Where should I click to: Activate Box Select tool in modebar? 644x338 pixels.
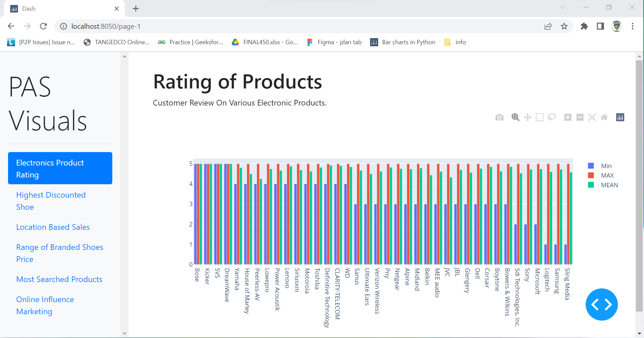coord(539,117)
